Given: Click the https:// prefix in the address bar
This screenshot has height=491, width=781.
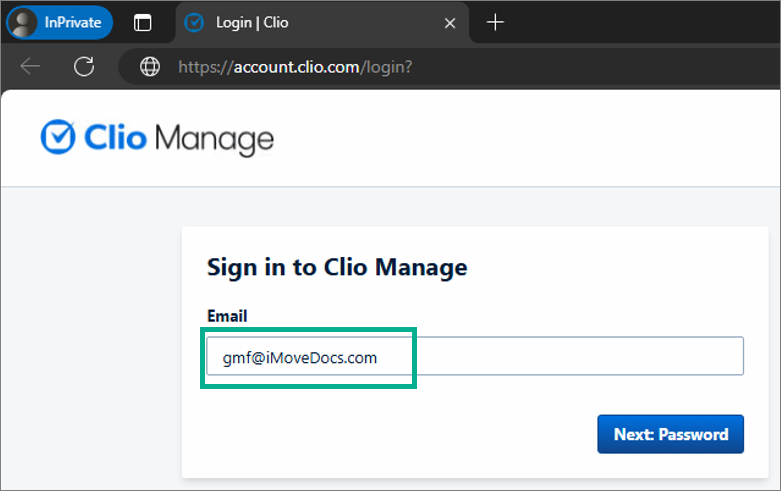Looking at the screenshot, I should pos(206,67).
